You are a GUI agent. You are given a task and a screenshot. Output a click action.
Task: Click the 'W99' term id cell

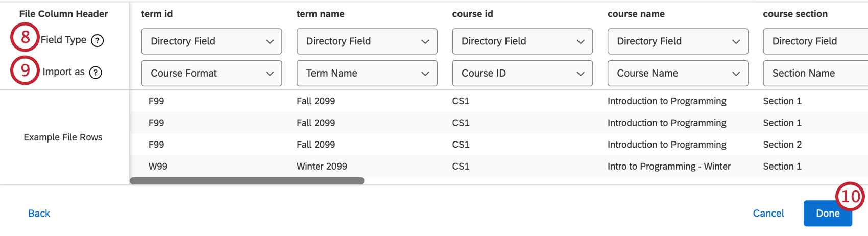[x=158, y=167]
